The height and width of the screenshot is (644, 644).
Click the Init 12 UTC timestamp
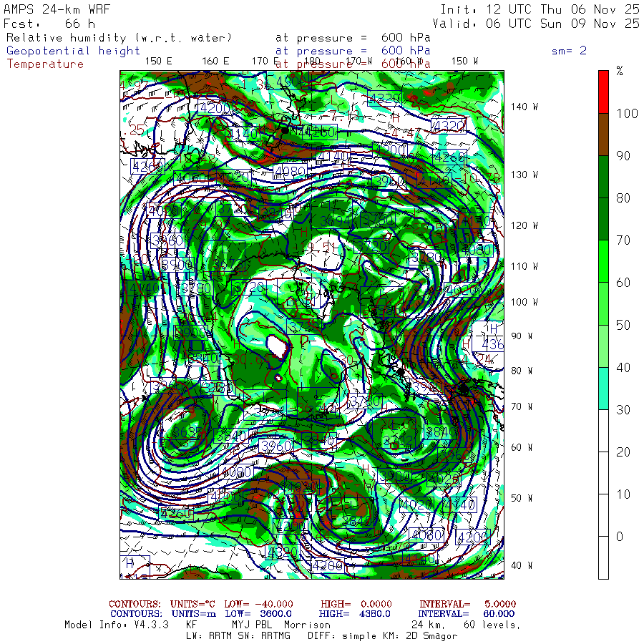click(540, 10)
